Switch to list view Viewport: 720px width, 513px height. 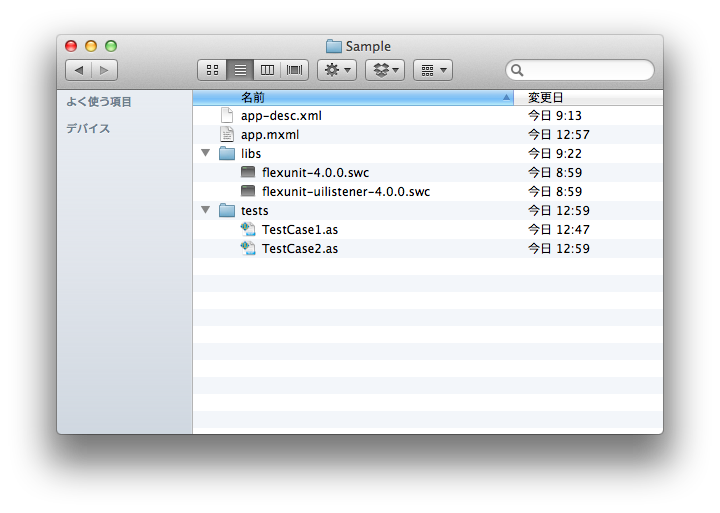[240, 70]
